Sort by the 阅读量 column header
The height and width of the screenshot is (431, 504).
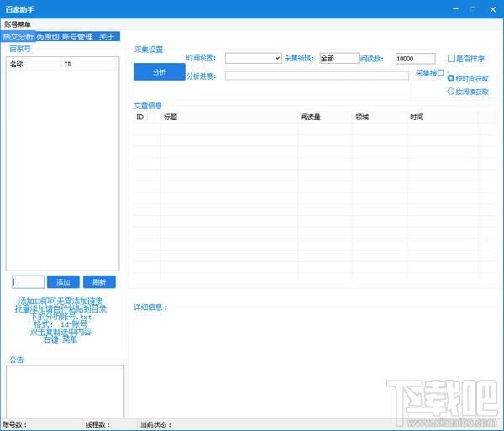tap(325, 117)
